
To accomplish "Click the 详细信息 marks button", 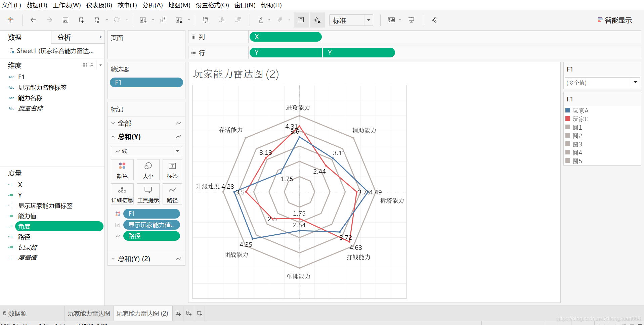I will tap(122, 194).
